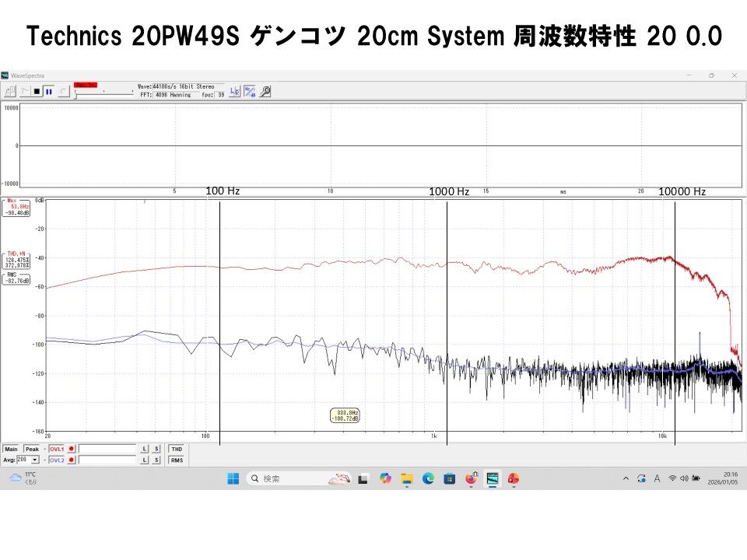Click the THD+N readout box
This screenshot has height=560, width=747.
pos(16,260)
